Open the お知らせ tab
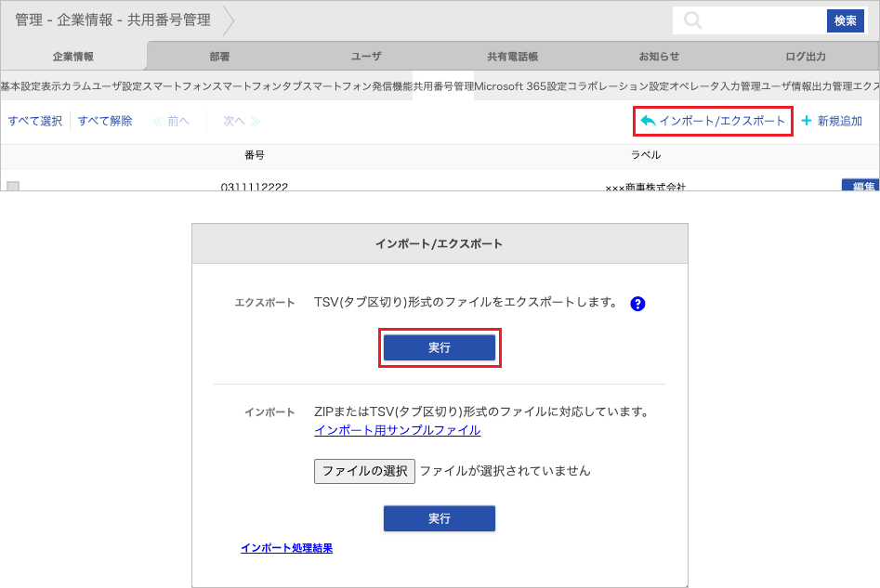 coord(659,56)
